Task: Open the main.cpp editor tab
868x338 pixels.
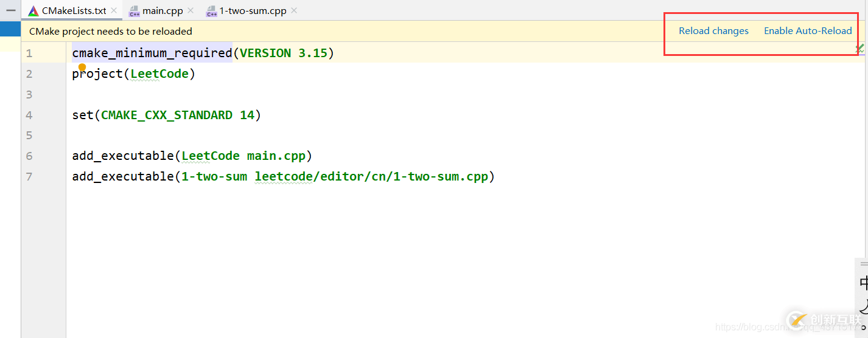Action: point(163,10)
